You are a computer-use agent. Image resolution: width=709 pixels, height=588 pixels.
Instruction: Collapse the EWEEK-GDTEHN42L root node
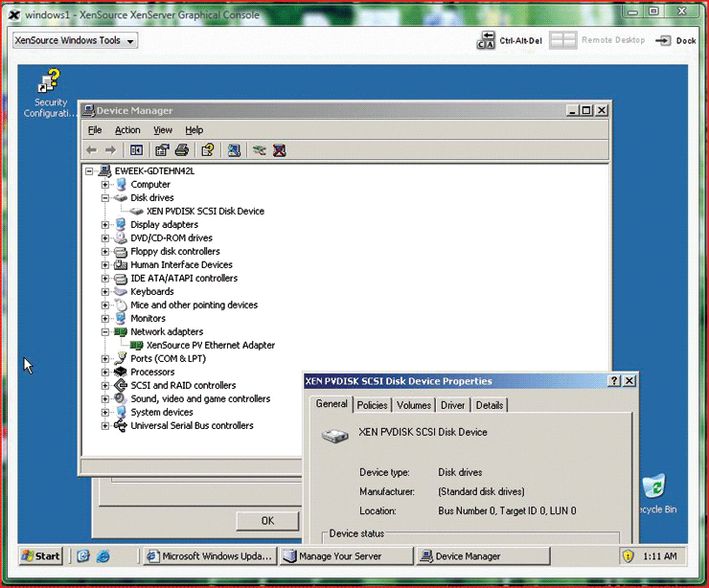point(89,171)
